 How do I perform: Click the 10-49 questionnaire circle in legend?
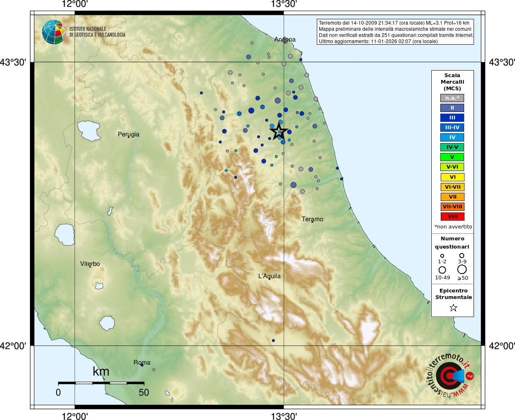click(442, 270)
